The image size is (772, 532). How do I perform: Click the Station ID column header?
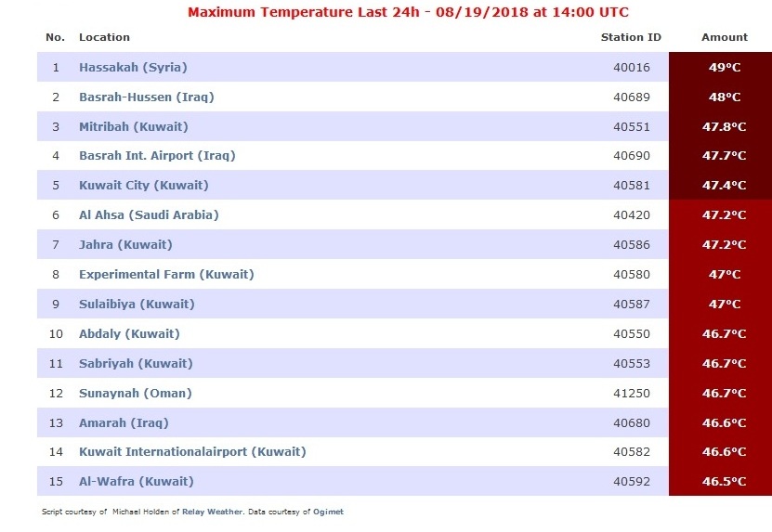631,37
